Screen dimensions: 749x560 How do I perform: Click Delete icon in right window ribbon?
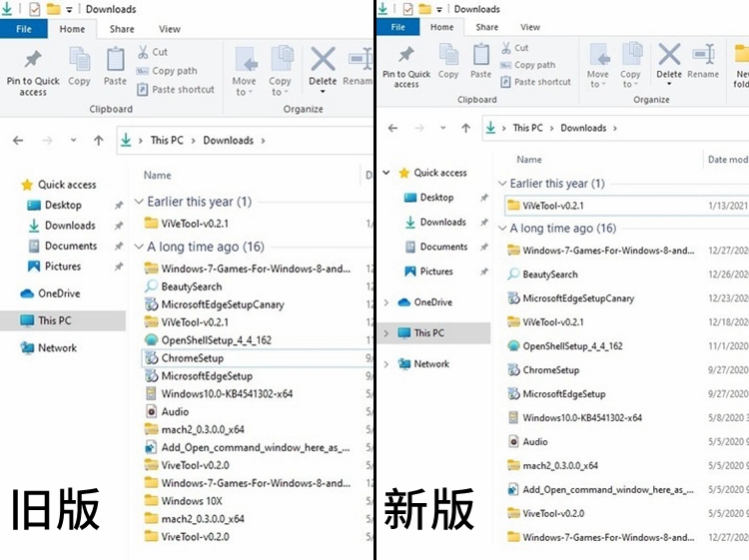[x=669, y=54]
